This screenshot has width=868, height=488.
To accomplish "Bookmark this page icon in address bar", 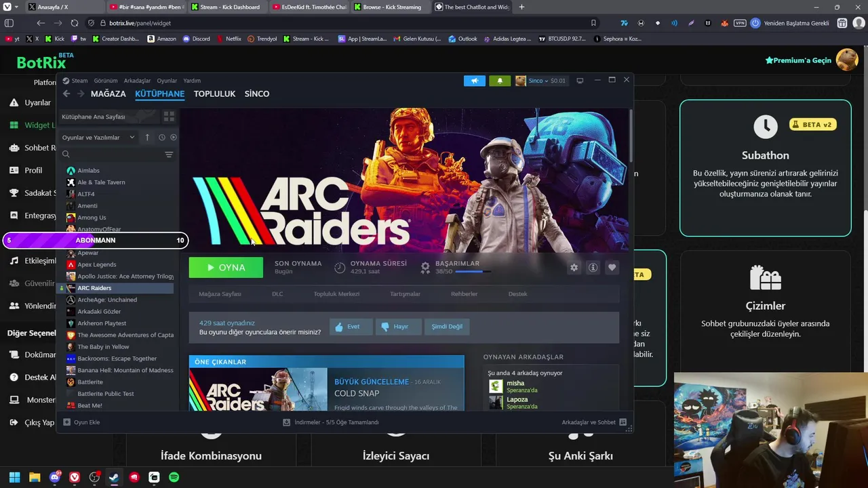I will [x=593, y=23].
